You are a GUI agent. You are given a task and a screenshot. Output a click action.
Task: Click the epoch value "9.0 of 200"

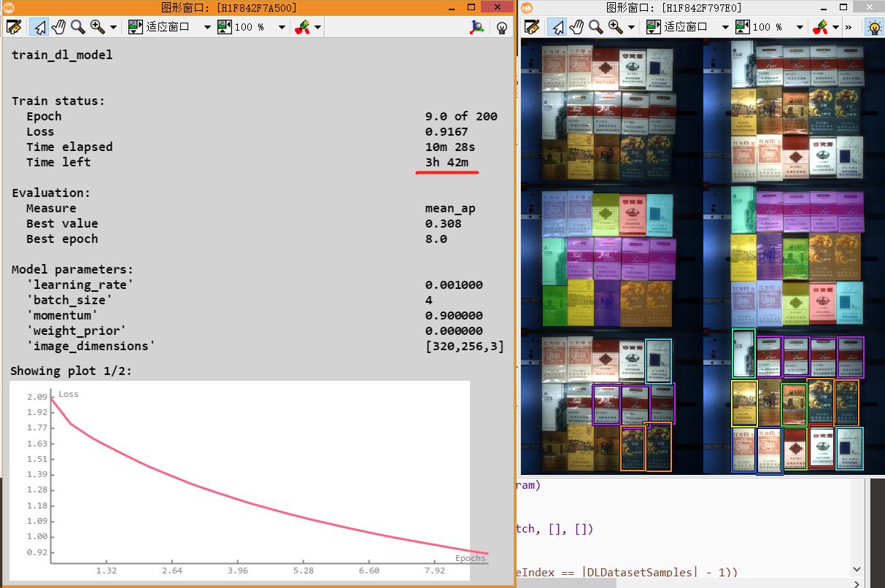pyautogui.click(x=461, y=116)
